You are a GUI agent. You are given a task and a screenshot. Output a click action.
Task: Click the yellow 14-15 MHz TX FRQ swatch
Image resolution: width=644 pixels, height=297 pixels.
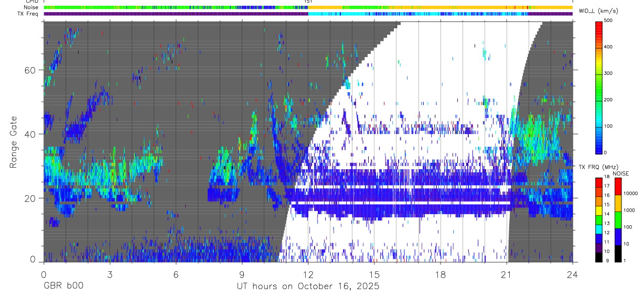[599, 211]
